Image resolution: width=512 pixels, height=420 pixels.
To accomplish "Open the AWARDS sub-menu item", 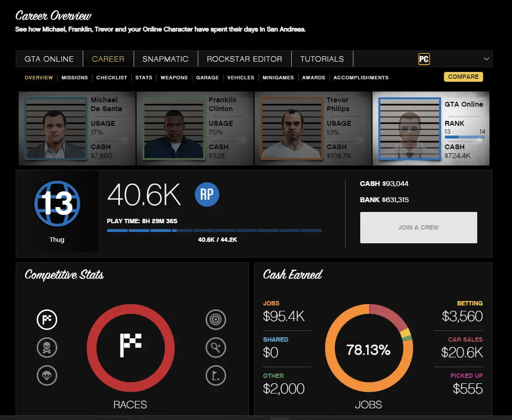I will tap(313, 77).
